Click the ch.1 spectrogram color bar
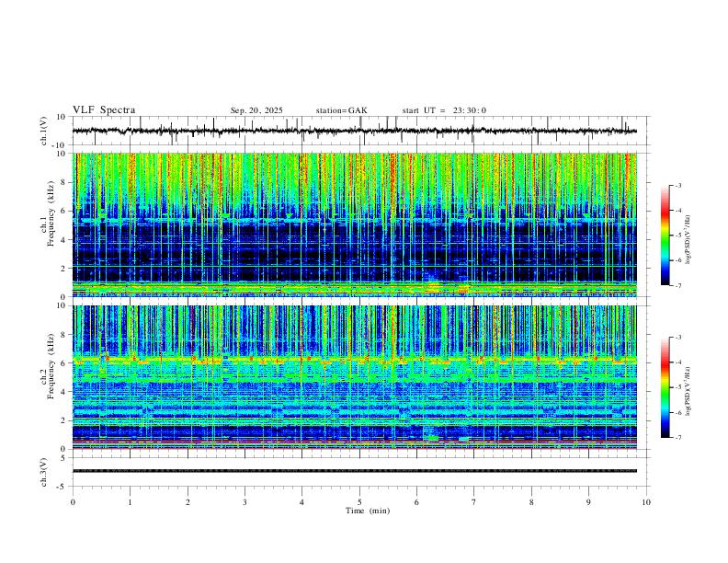 pyautogui.click(x=665, y=236)
